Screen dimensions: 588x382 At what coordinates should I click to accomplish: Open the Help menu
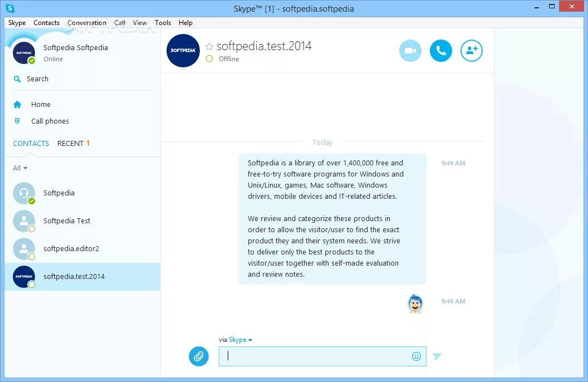coord(185,23)
